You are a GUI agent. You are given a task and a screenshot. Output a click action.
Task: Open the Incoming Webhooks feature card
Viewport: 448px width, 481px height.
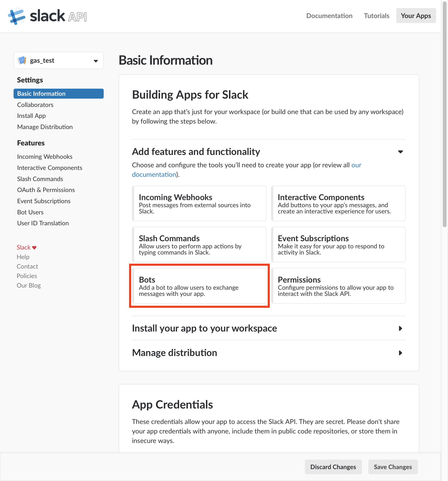click(199, 203)
